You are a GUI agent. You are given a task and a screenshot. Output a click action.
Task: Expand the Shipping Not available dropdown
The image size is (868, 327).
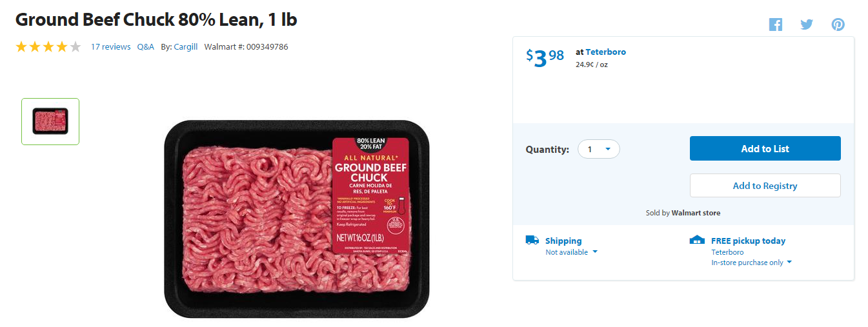click(571, 252)
